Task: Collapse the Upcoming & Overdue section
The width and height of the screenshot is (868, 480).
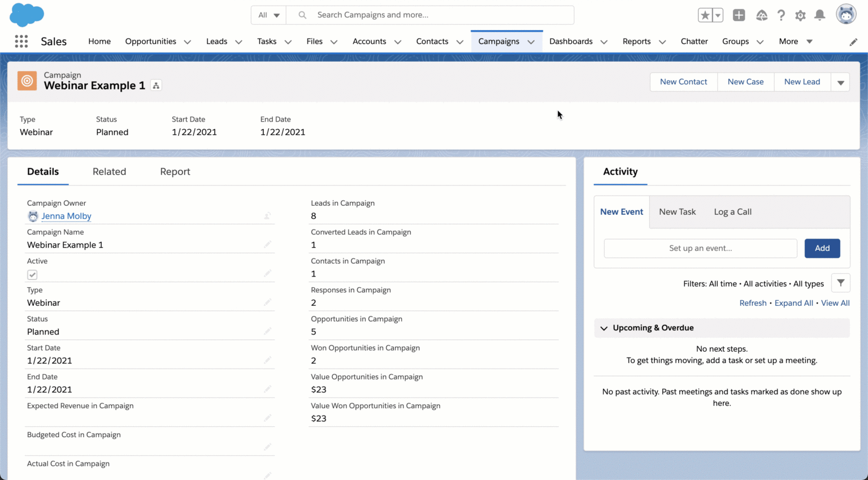Action: coord(604,328)
